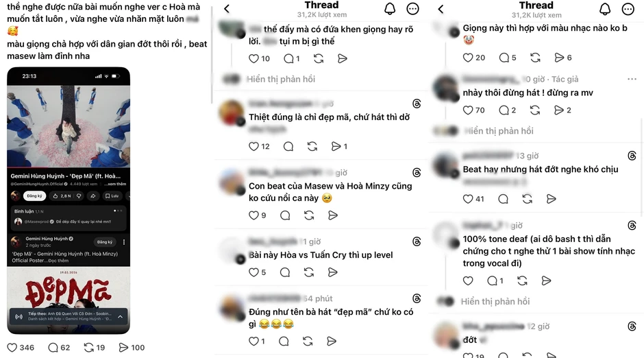Tap Threads logo beside 'Con beat của Masew' comment
The width and height of the screenshot is (644, 358).
417,173
